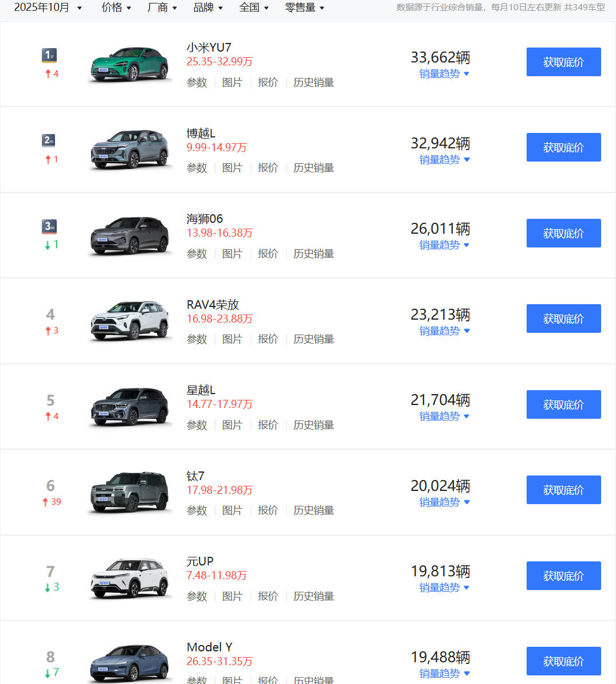
Task: Expand the 价格 filter dropdown
Action: (x=116, y=7)
